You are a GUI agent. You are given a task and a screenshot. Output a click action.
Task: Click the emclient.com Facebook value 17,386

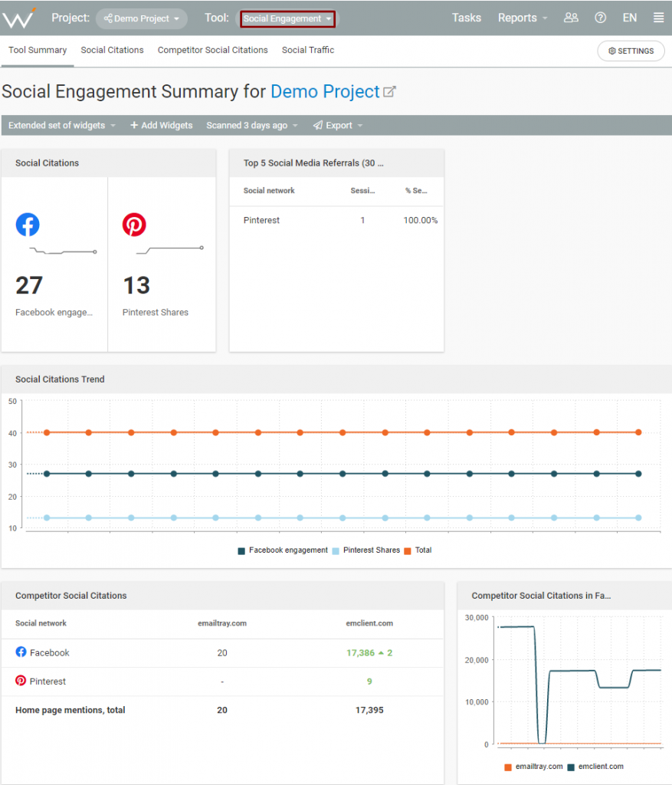tap(360, 652)
